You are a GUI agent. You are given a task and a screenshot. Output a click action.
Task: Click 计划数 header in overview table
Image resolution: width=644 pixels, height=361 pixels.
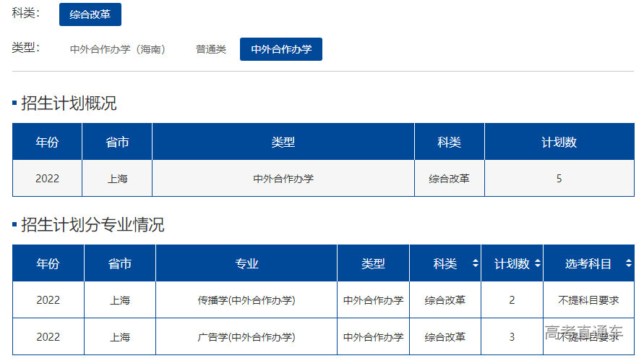[x=559, y=142]
